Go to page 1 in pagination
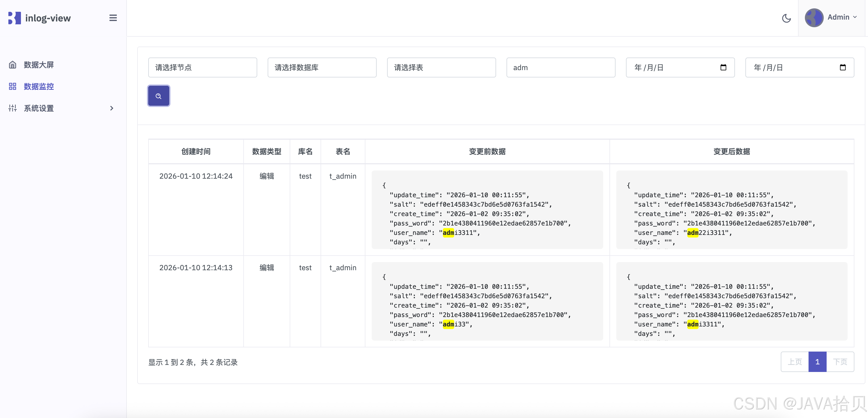Screen dimensions: 868x418 (x=817, y=362)
